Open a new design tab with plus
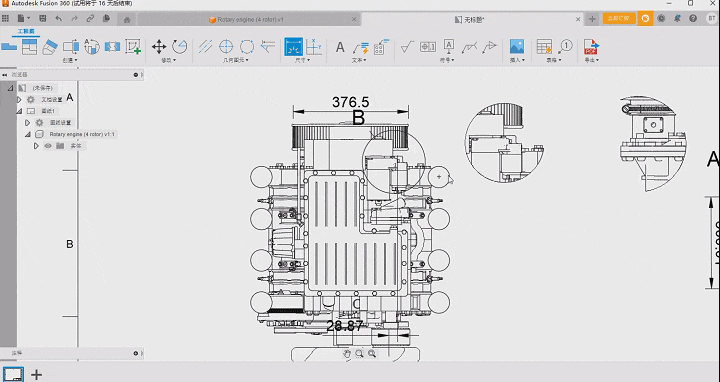The image size is (720, 382). [592, 19]
